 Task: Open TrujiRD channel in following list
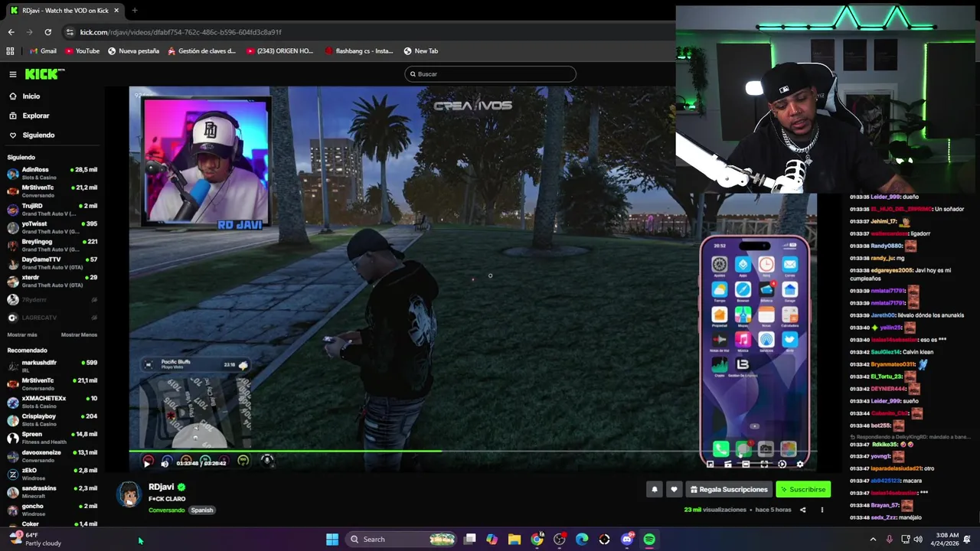click(52, 210)
